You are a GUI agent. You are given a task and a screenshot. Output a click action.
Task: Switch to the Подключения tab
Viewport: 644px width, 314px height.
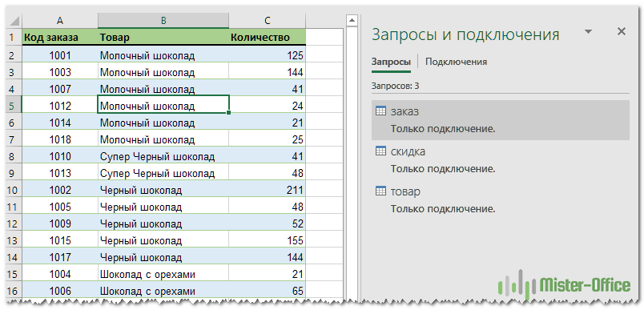[456, 62]
